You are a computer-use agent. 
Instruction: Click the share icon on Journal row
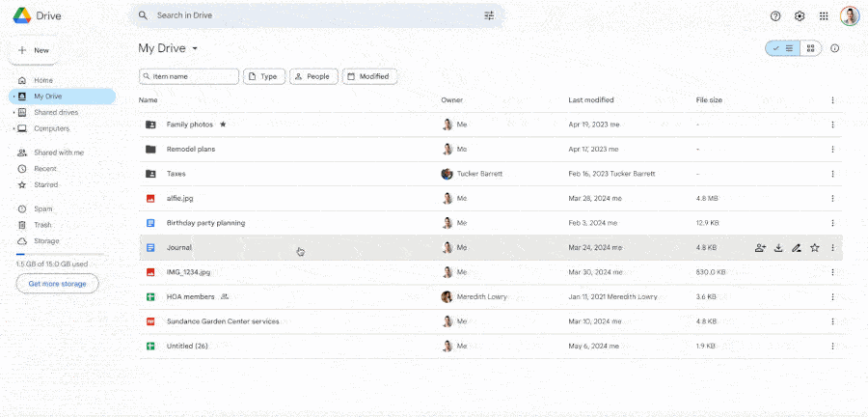point(760,248)
